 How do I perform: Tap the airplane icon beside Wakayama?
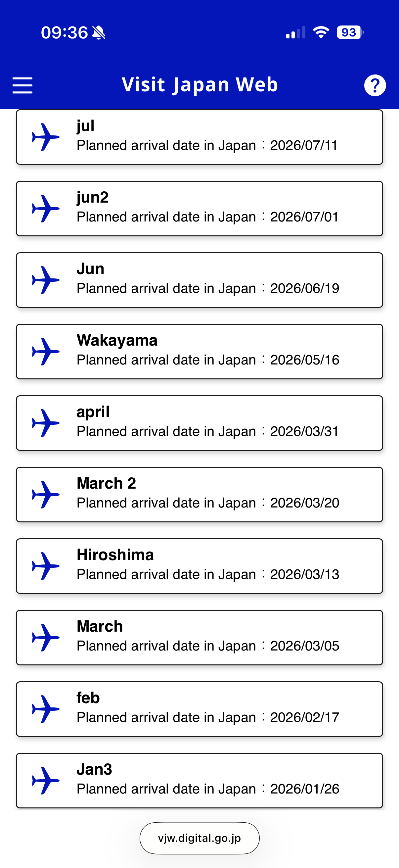[x=45, y=352]
